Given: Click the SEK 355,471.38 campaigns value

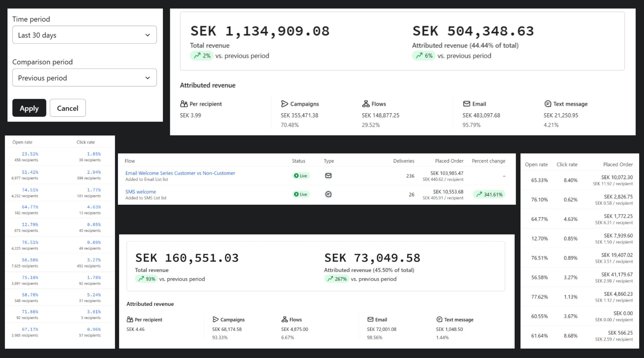Looking at the screenshot, I should [299, 115].
